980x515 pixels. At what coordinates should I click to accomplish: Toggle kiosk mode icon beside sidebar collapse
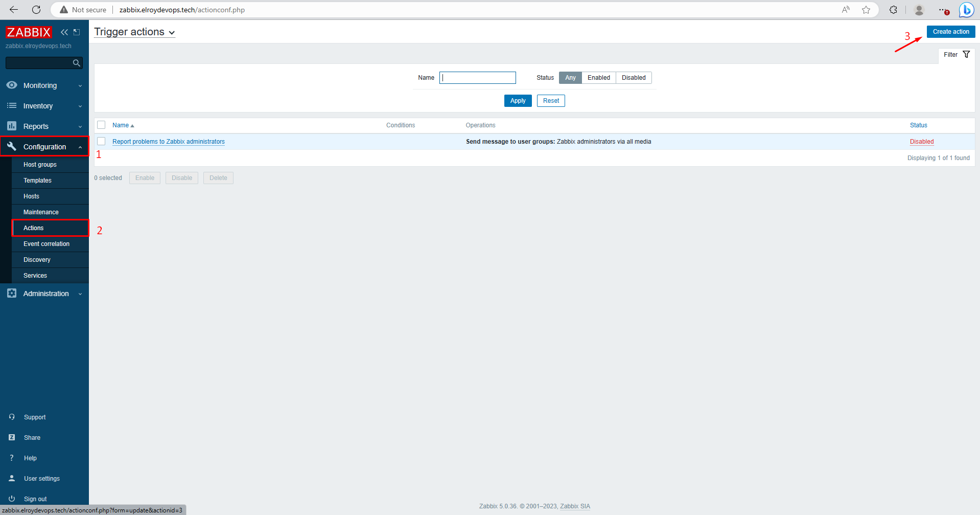(x=77, y=32)
